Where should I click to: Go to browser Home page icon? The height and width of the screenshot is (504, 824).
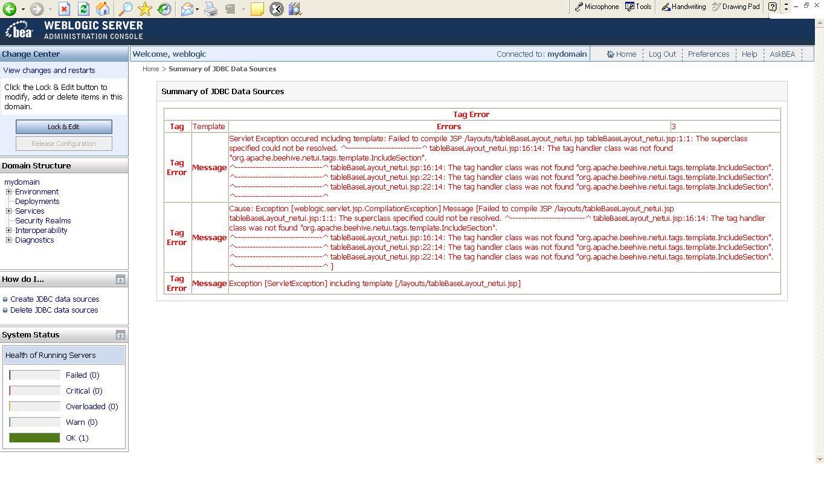pyautogui.click(x=103, y=9)
